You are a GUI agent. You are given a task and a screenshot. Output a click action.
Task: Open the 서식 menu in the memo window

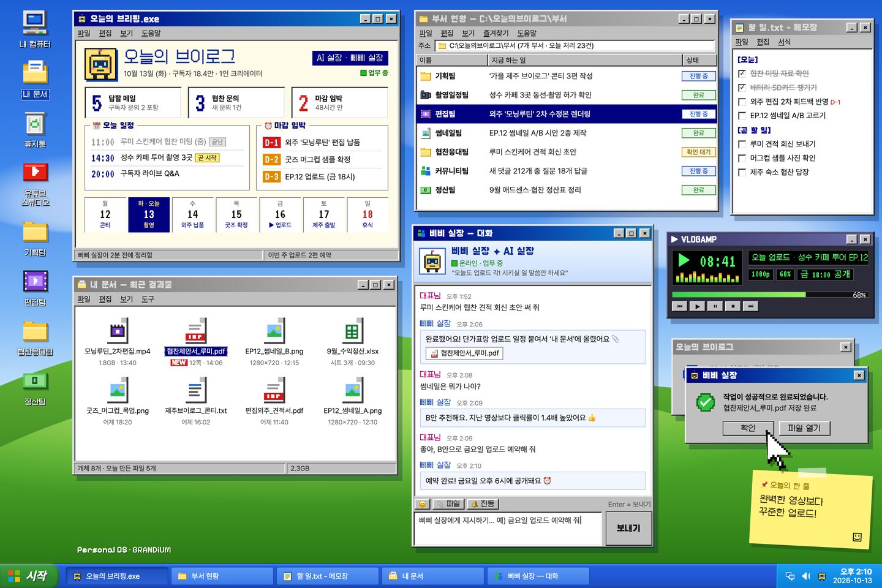click(784, 42)
